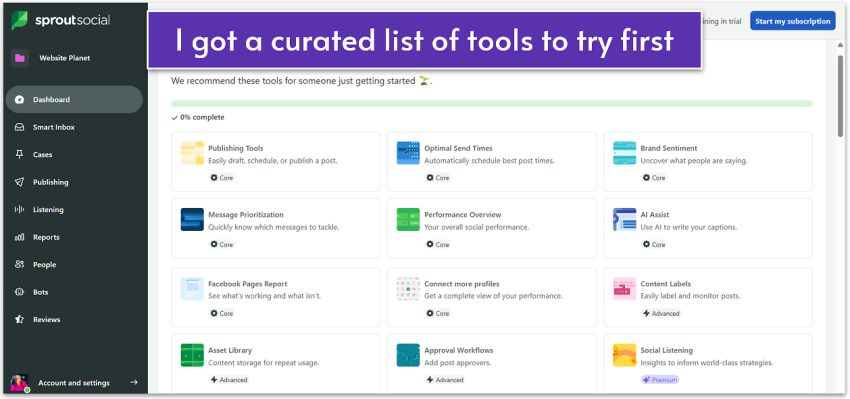The image size is (850, 399).
Task: Click the account profile avatar
Action: tap(20, 383)
